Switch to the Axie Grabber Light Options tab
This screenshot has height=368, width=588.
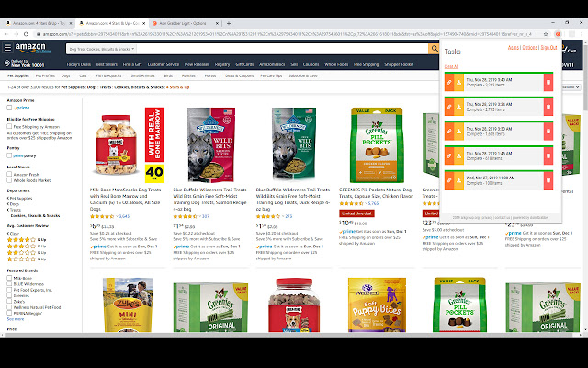[x=184, y=23]
